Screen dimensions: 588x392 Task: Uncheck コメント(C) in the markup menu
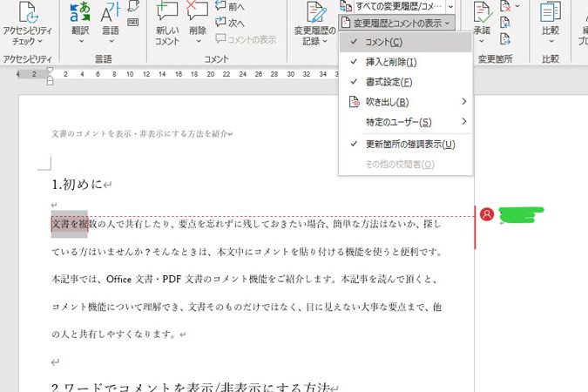click(x=405, y=42)
